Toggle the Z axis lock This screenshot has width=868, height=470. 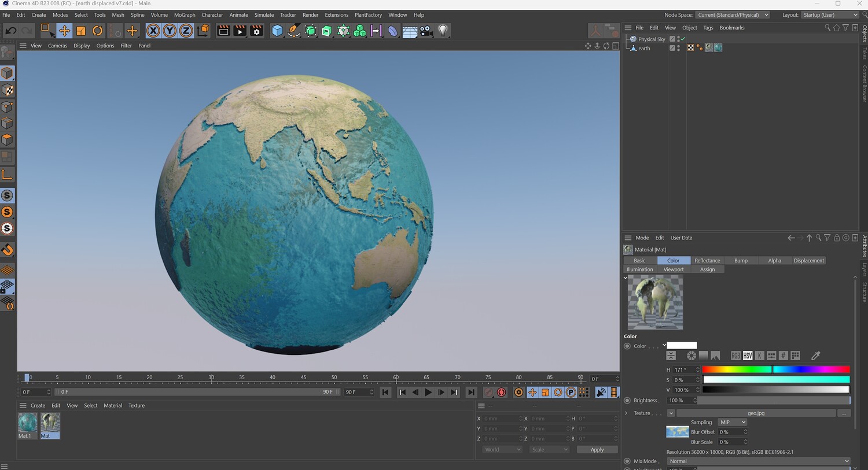(186, 31)
